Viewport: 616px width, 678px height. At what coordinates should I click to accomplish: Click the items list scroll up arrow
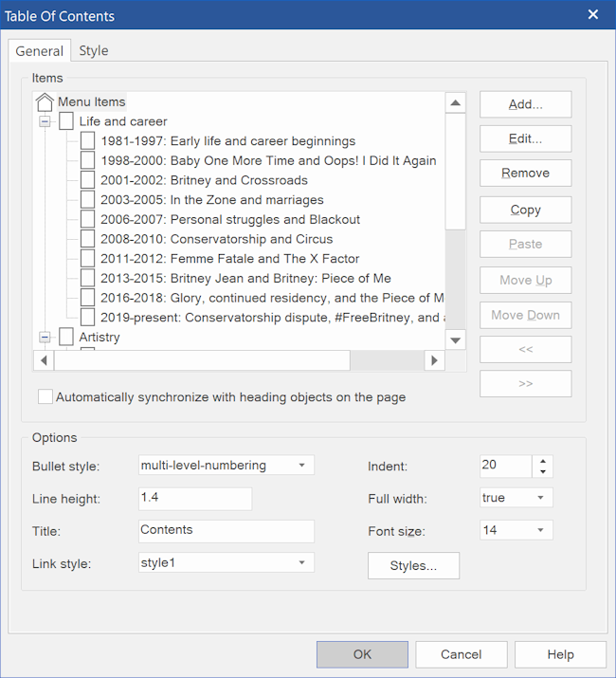pyautogui.click(x=455, y=103)
